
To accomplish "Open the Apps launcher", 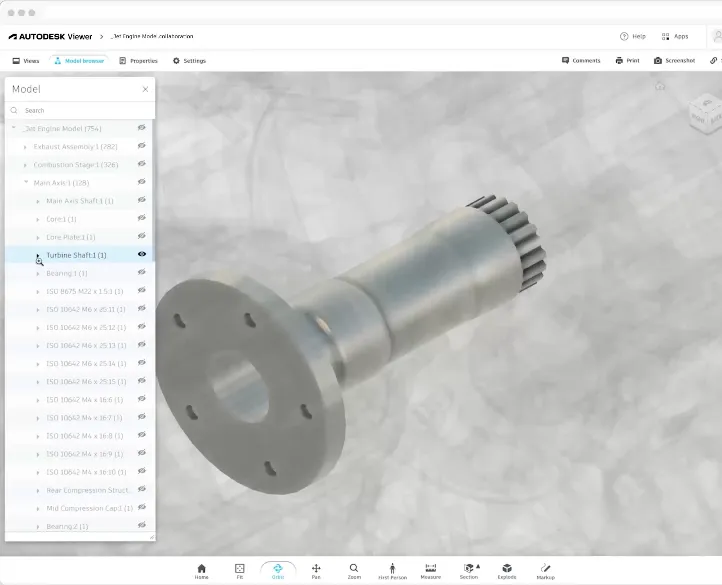I will [x=675, y=36].
